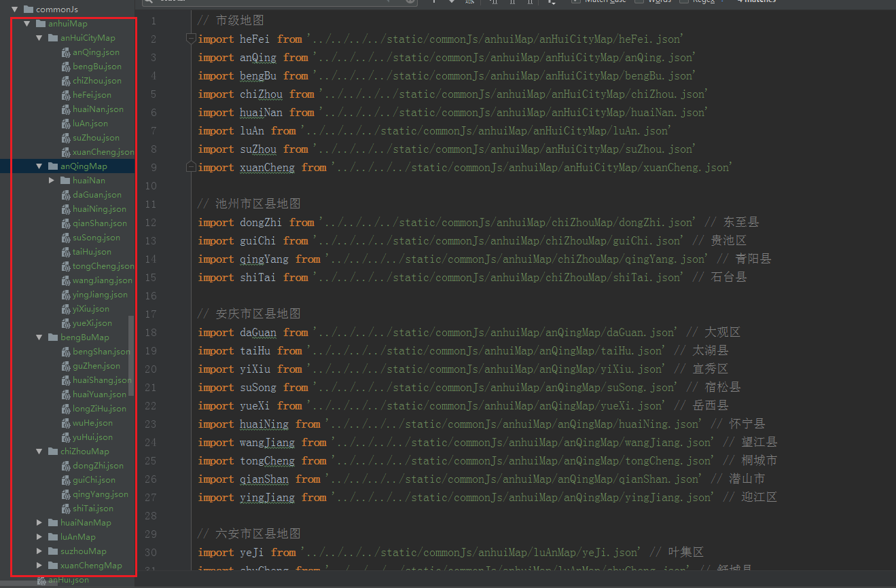Click the wuHe.json file icon
896x588 pixels.
point(66,423)
